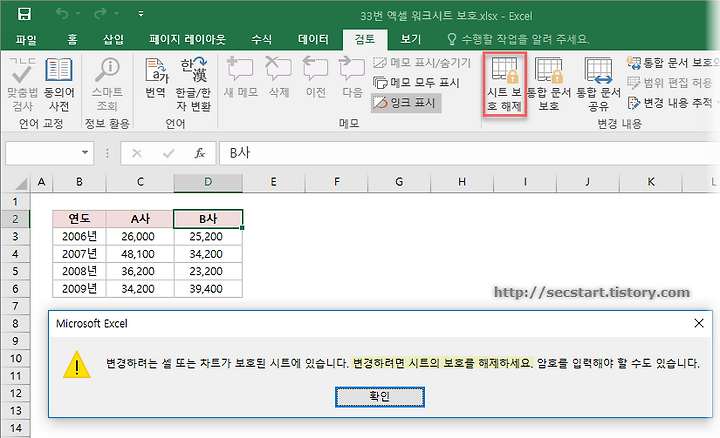Click the fx insert function icon
This screenshot has height=438, width=720.
(x=200, y=153)
